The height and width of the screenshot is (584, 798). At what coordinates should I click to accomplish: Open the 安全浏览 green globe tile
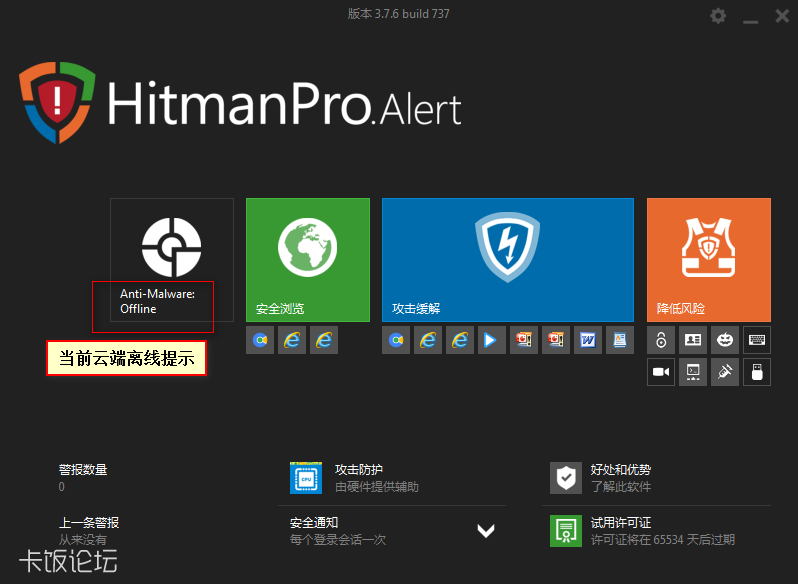[307, 258]
